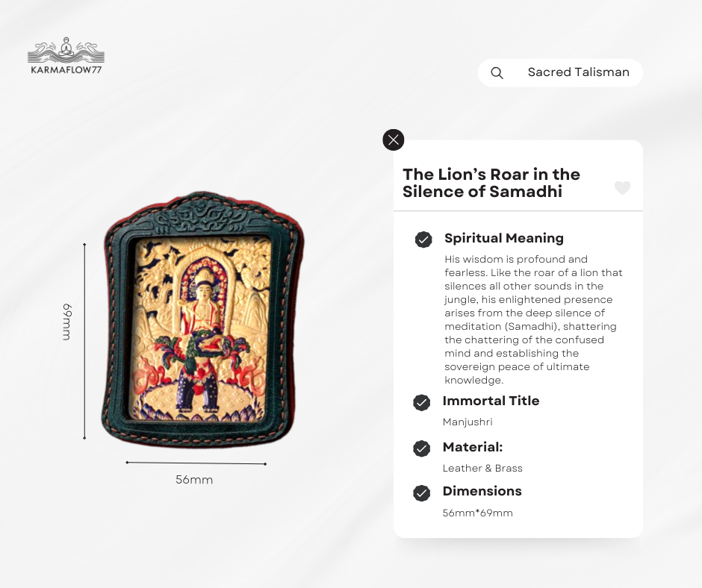702x588 pixels.
Task: Click the Sacred Talisman search field
Action: tap(578, 73)
